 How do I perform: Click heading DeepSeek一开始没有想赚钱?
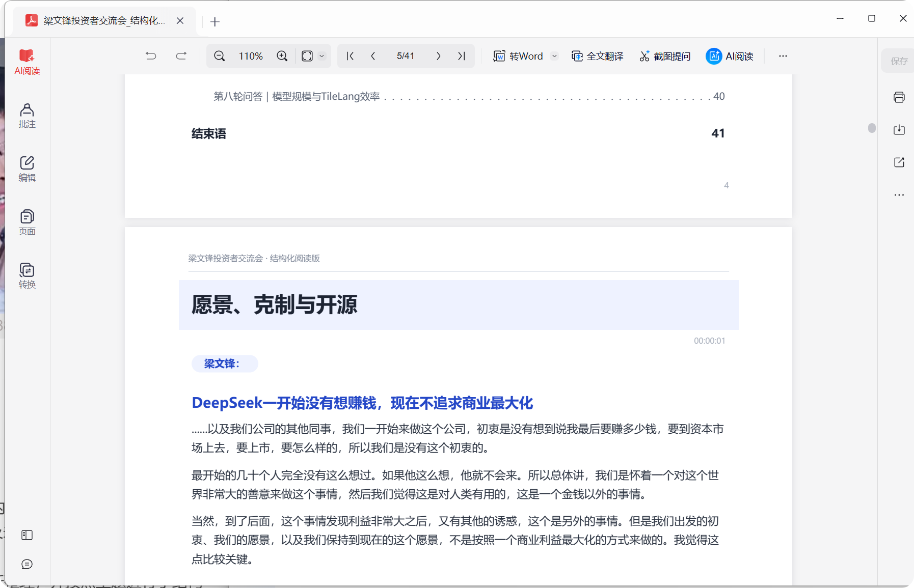tap(362, 403)
